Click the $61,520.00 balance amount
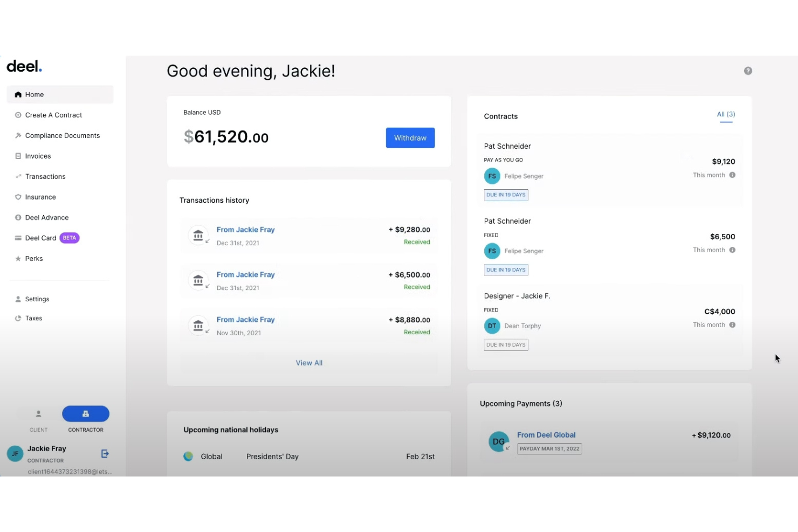The height and width of the screenshot is (532, 798). pos(226,137)
